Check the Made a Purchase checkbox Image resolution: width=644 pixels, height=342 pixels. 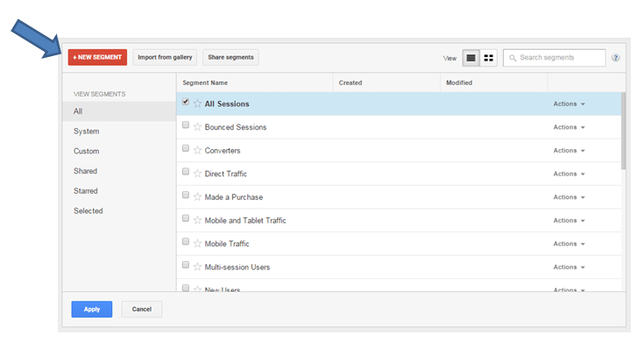(x=186, y=195)
